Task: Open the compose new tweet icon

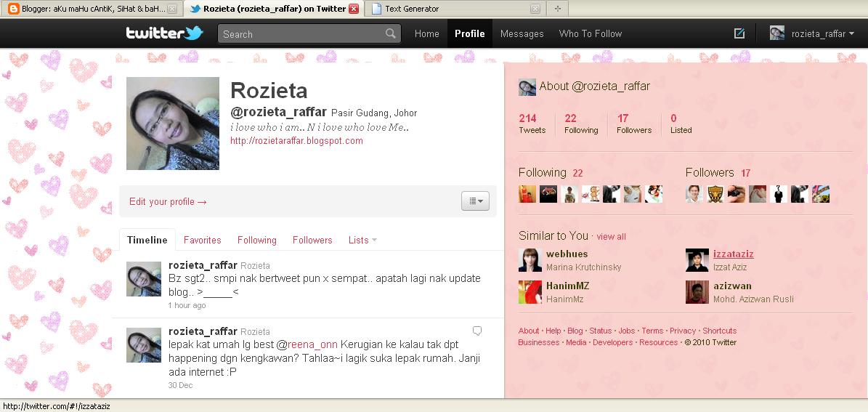Action: click(739, 33)
